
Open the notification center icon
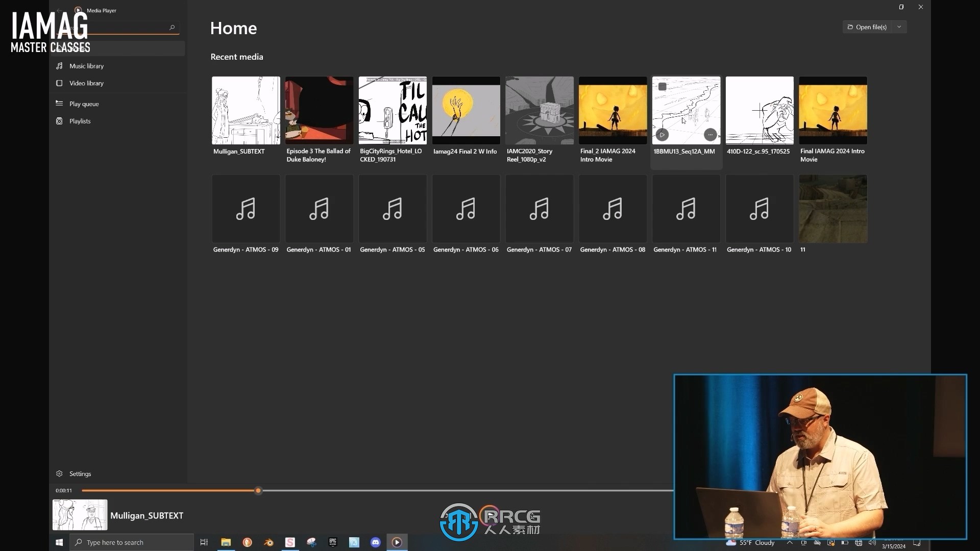(x=917, y=542)
